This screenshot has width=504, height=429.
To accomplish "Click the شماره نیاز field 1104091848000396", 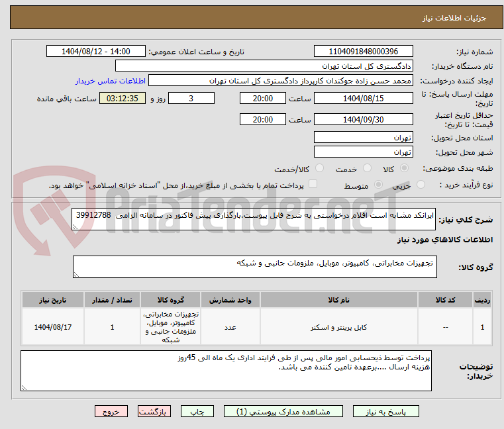I will tap(363, 51).
